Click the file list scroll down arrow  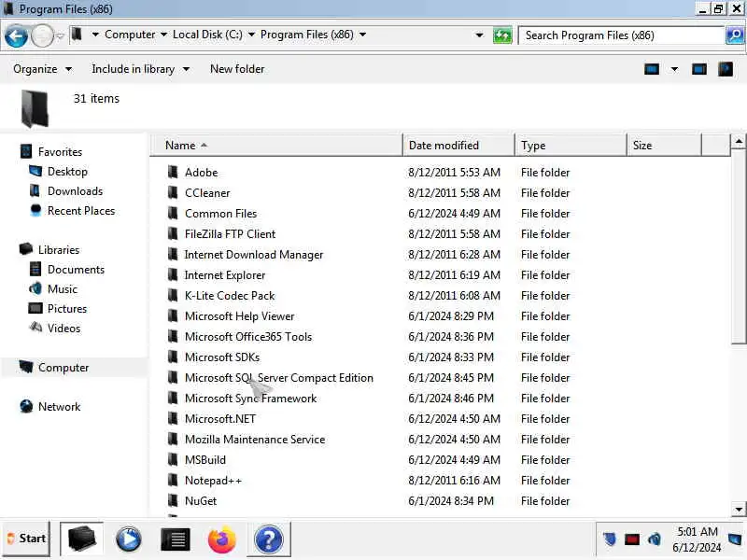(739, 509)
